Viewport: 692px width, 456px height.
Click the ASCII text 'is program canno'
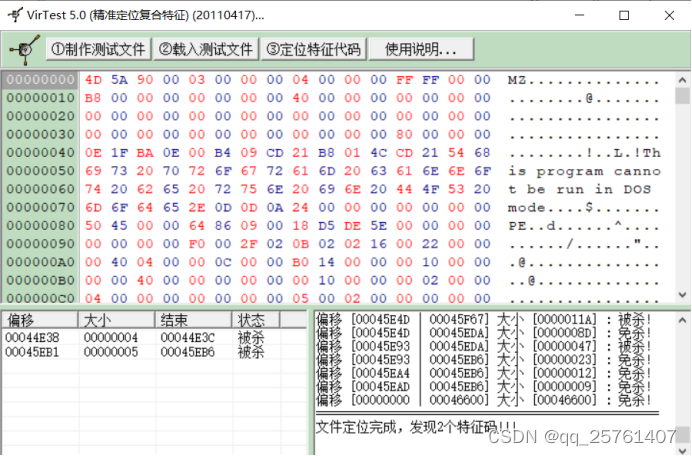pyautogui.click(x=584, y=171)
